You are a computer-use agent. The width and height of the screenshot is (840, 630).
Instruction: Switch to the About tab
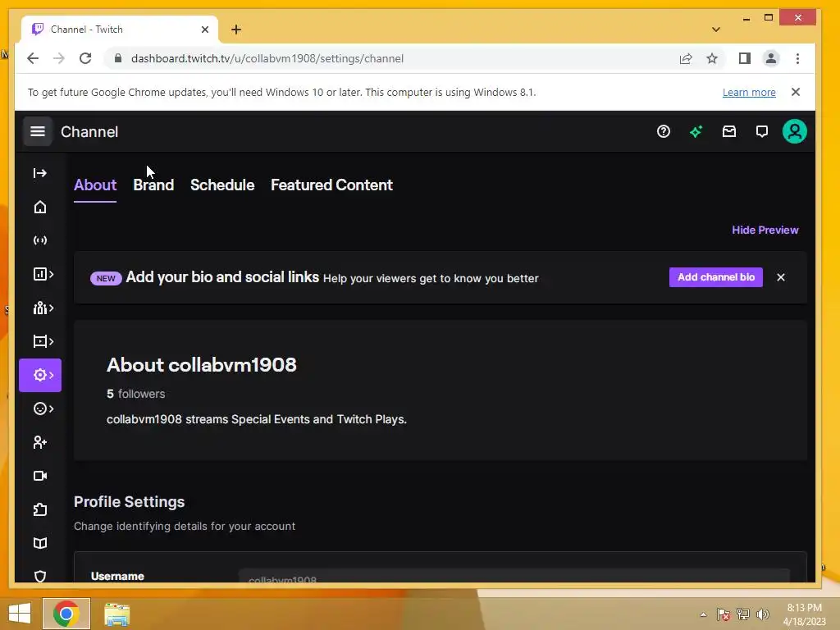95,185
